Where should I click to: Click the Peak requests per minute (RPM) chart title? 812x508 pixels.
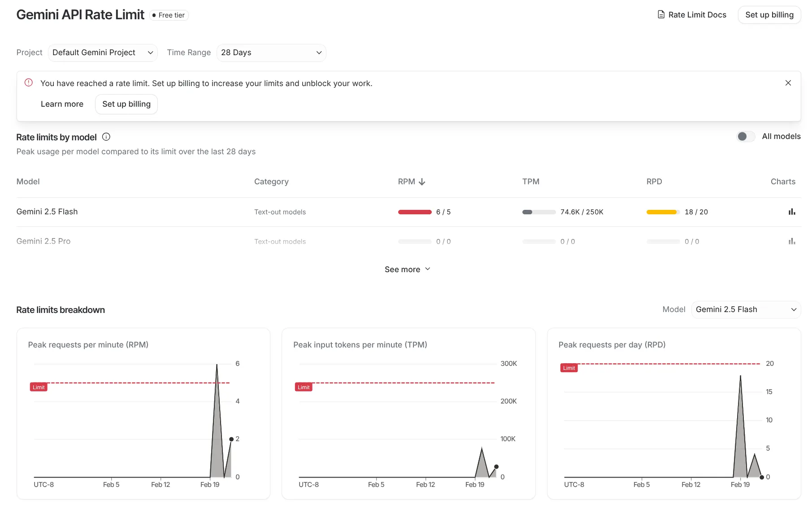(88, 345)
